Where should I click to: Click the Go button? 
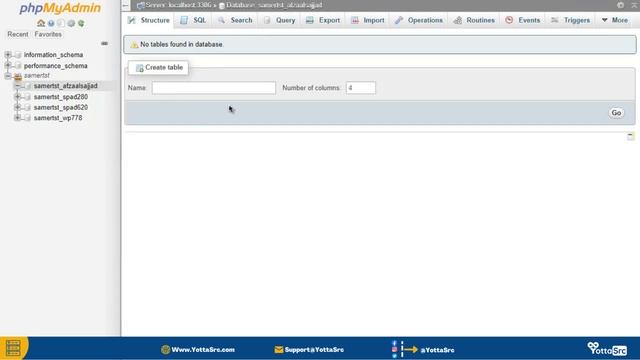click(616, 113)
